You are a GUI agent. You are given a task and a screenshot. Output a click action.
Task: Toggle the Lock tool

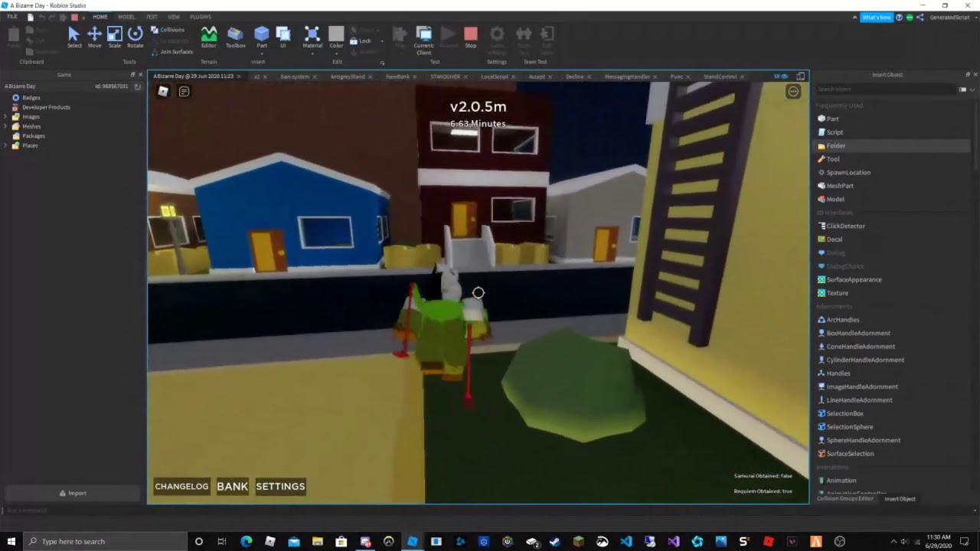click(x=361, y=41)
